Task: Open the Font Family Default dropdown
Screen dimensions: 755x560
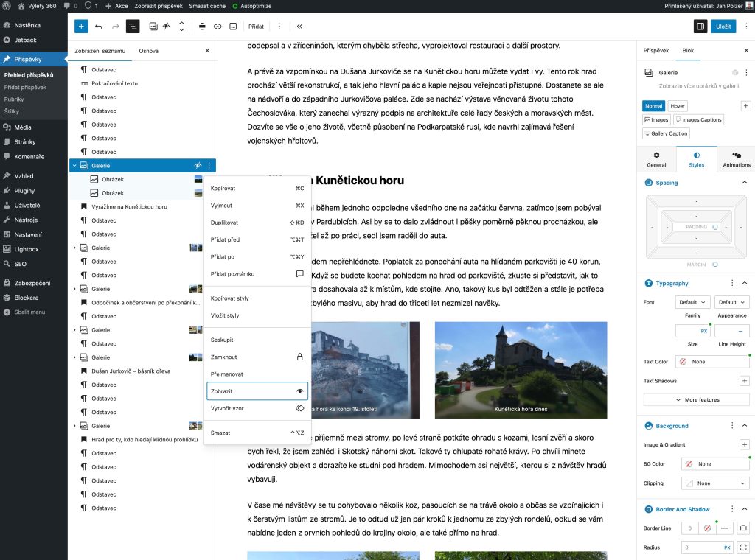Action: point(691,301)
